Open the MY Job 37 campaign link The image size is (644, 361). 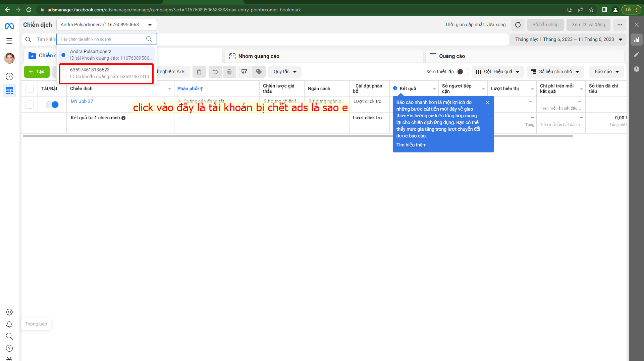(x=82, y=102)
